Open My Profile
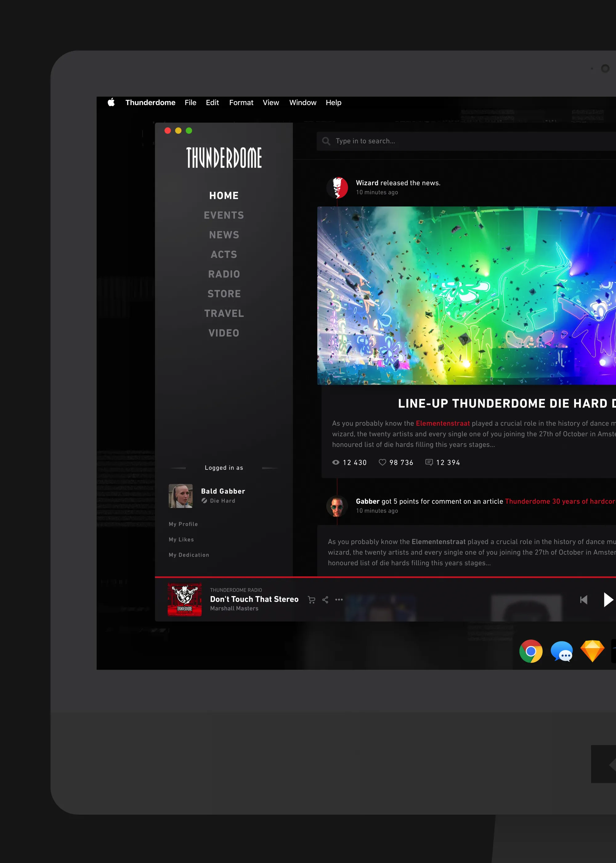The height and width of the screenshot is (863, 616). pos(183,524)
